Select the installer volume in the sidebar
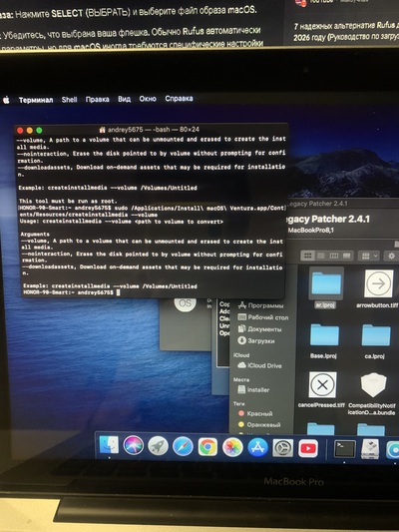The image size is (399, 532). pos(253,390)
